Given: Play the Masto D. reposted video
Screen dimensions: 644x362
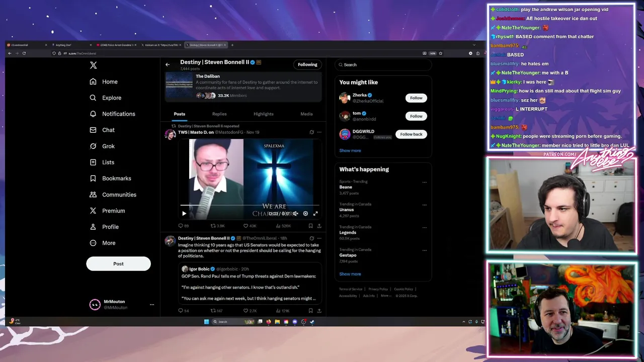Looking at the screenshot, I should (184, 214).
